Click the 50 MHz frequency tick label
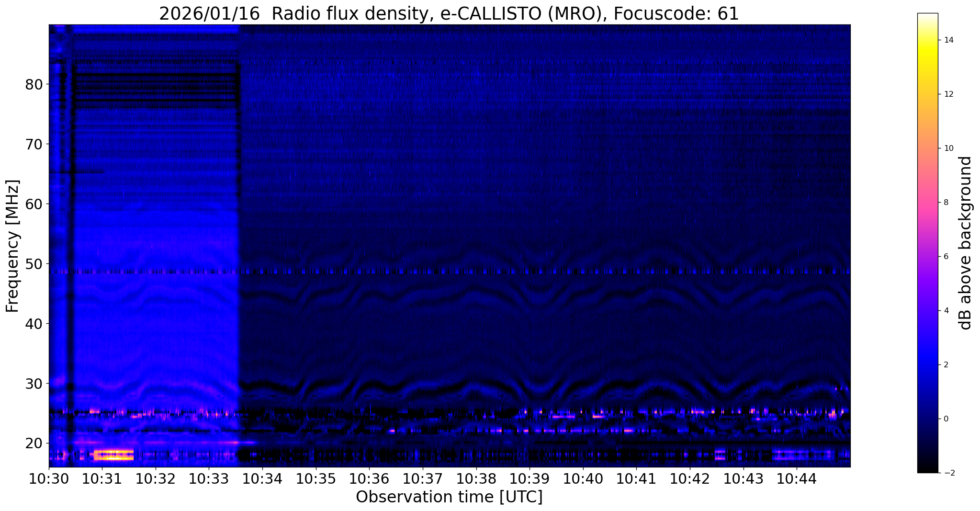980x511 pixels. point(34,264)
